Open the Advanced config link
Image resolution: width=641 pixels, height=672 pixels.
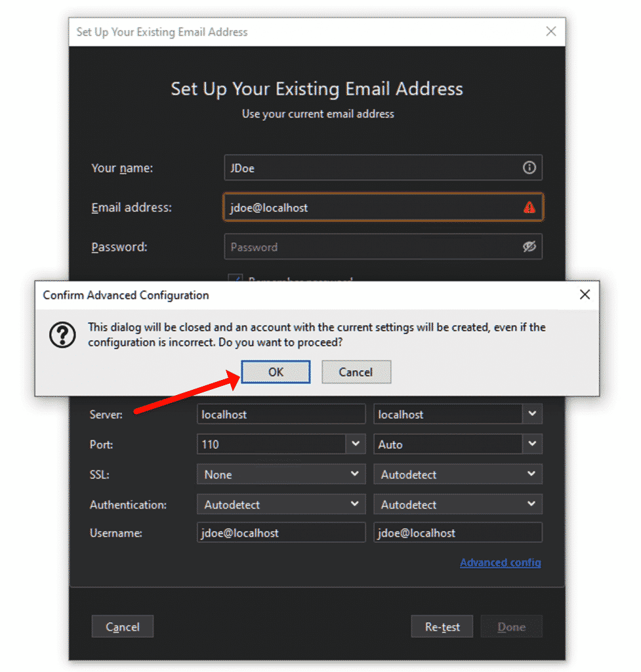[501, 562]
